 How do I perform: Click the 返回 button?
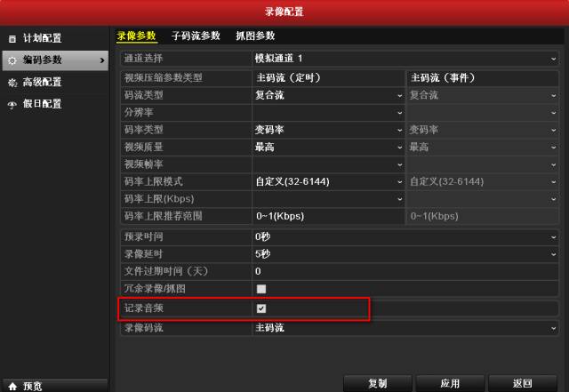tap(523, 383)
